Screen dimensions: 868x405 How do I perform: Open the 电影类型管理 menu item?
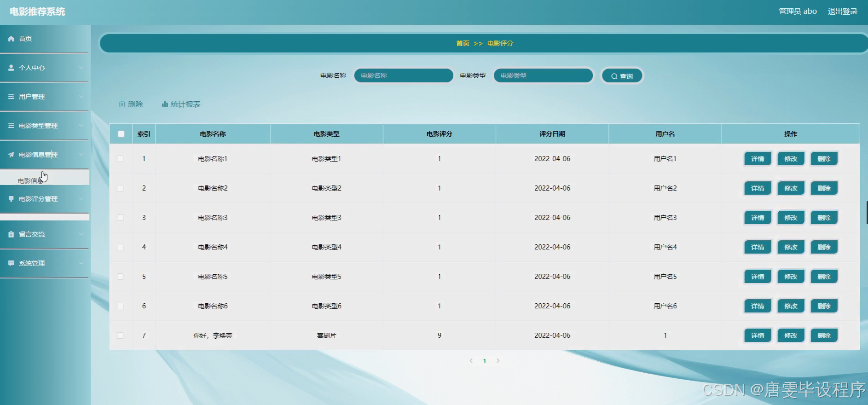tap(44, 126)
